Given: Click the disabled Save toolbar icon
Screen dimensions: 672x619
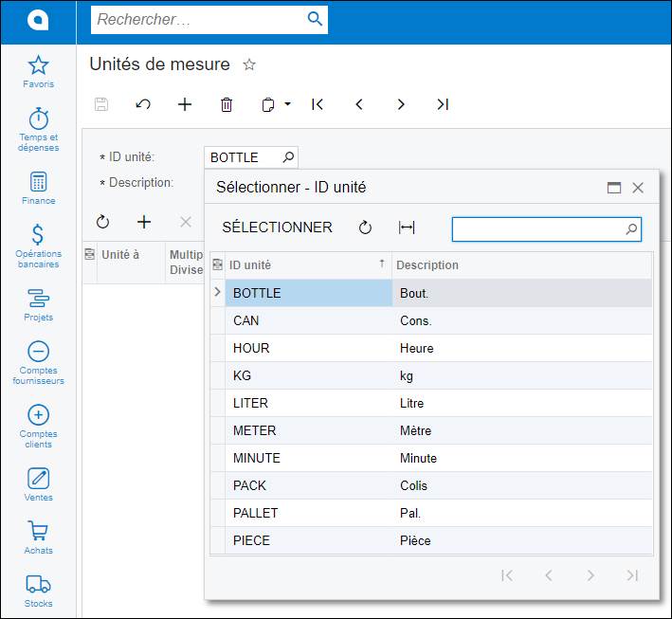Looking at the screenshot, I should coord(101,104).
